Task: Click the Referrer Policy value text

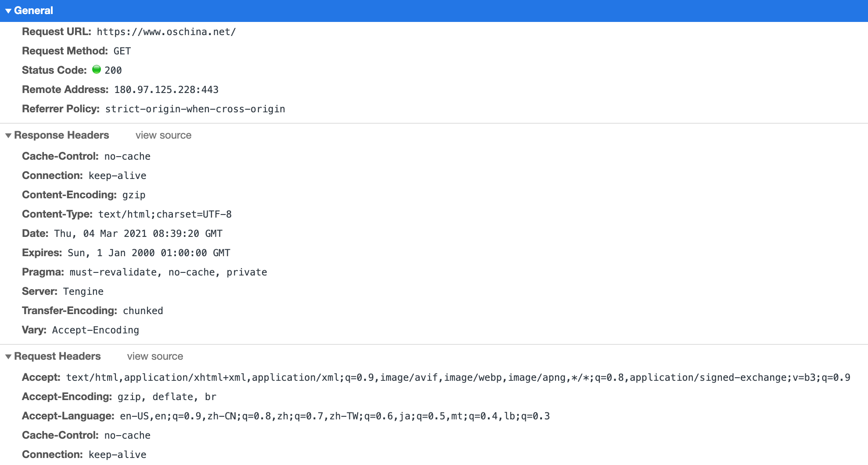Action: 195,109
